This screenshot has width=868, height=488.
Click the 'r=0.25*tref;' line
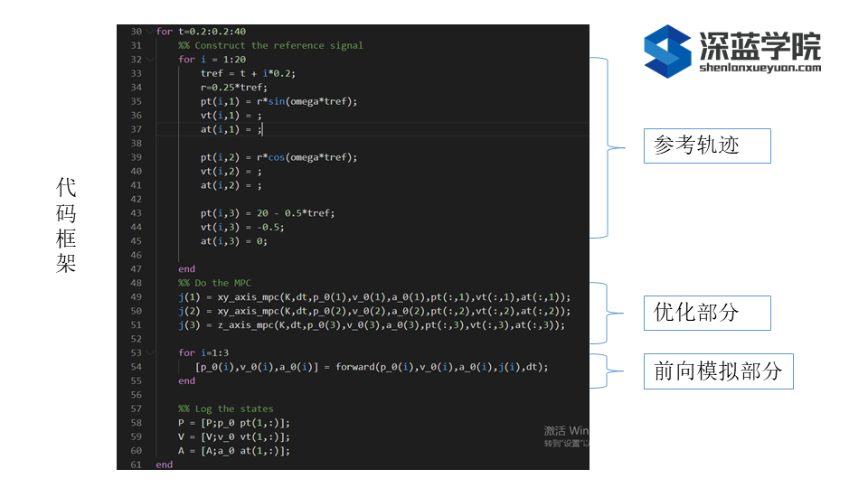[233, 88]
